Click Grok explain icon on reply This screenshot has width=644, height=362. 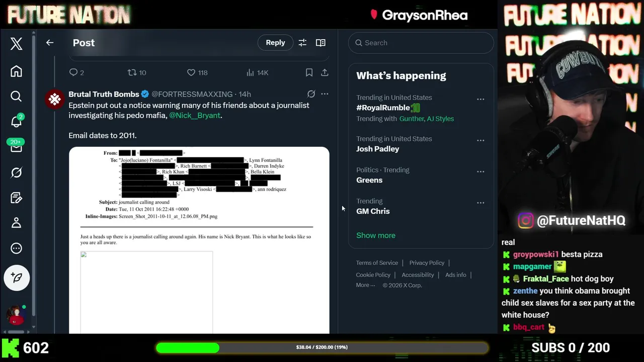311,94
